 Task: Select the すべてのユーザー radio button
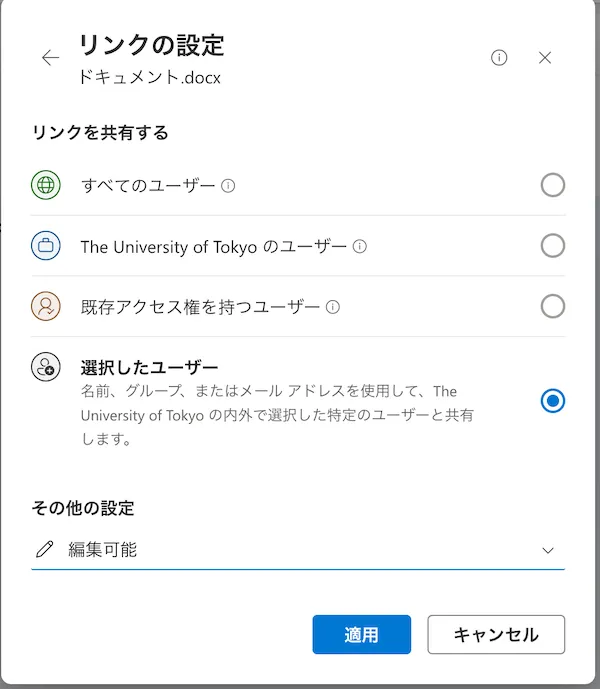click(x=552, y=185)
